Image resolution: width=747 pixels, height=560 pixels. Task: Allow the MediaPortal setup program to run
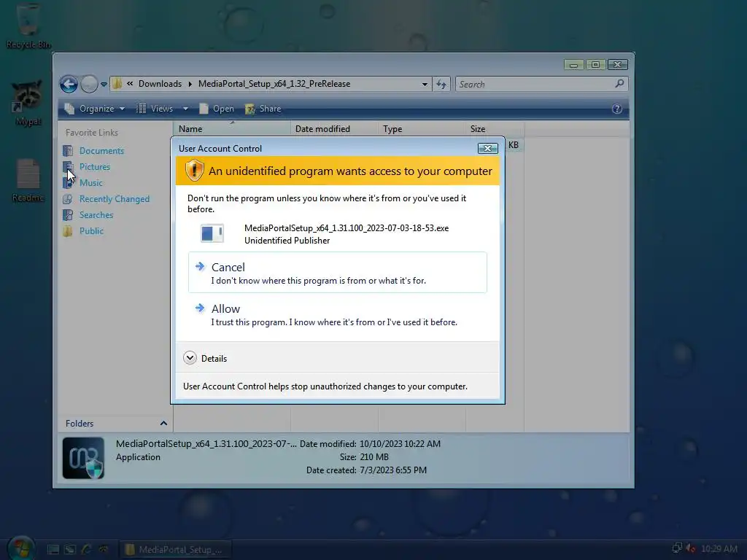(x=337, y=315)
